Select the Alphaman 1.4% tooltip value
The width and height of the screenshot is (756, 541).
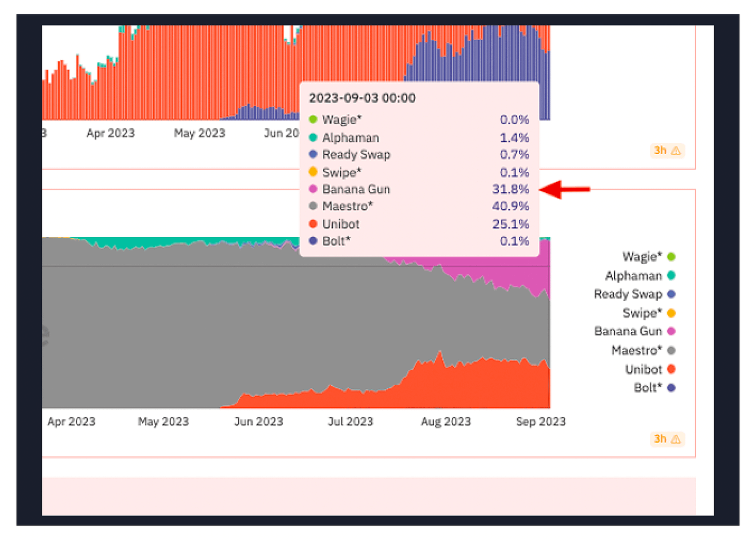tap(515, 138)
